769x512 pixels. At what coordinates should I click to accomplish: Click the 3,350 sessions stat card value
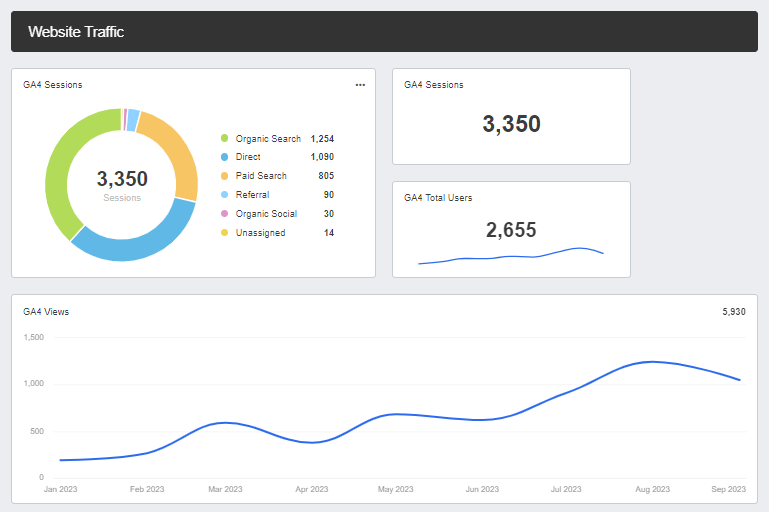(x=511, y=124)
